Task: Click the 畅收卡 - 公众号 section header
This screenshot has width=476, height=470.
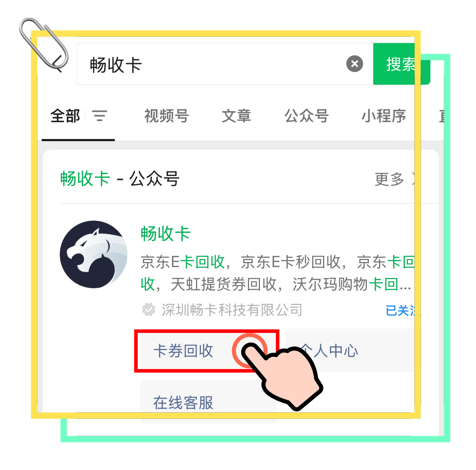Action: pyautogui.click(x=120, y=179)
